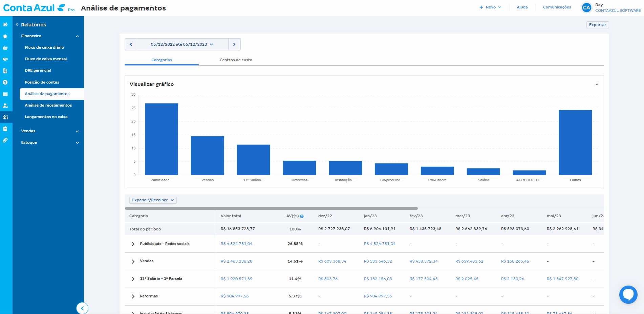The width and height of the screenshot is (644, 314).
Task: Click the AV(%) help question icon
Action: (302, 216)
